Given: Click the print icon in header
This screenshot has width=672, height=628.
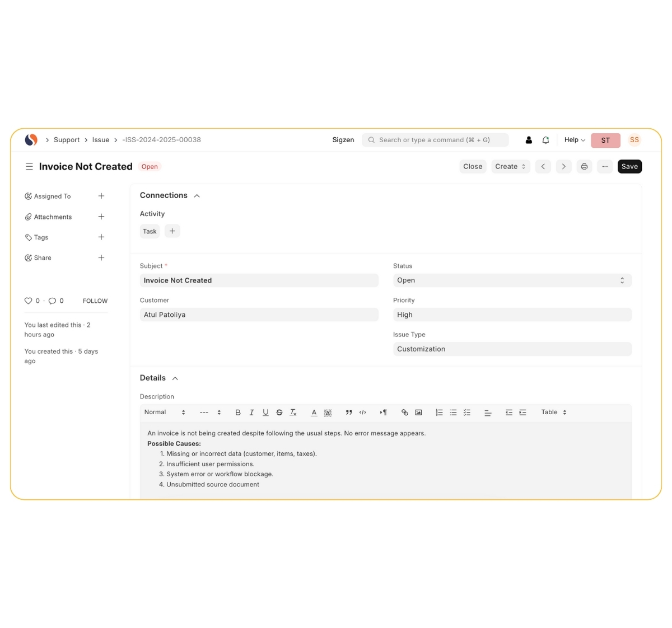Looking at the screenshot, I should click(584, 166).
